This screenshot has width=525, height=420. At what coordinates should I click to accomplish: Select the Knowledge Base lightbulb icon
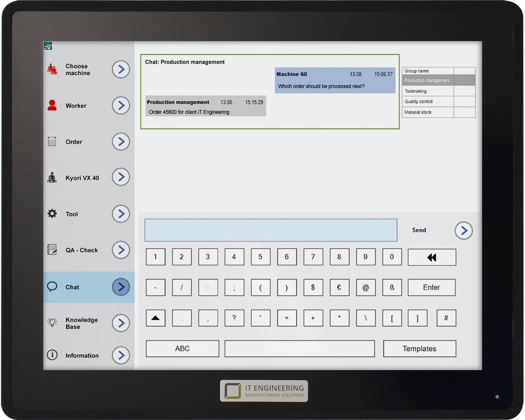[52, 323]
